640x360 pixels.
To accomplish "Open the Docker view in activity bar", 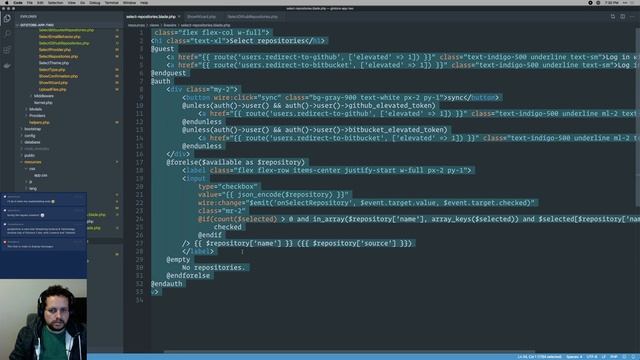I will click(7, 66).
